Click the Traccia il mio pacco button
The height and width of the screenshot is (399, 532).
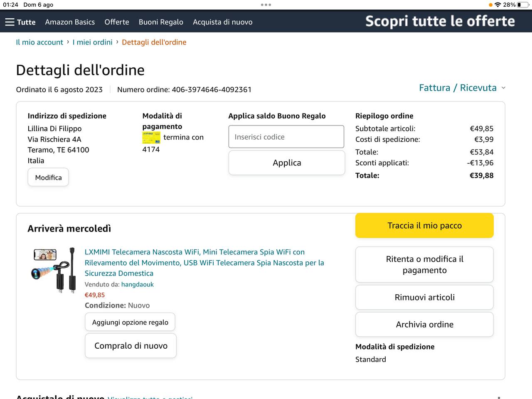click(424, 226)
